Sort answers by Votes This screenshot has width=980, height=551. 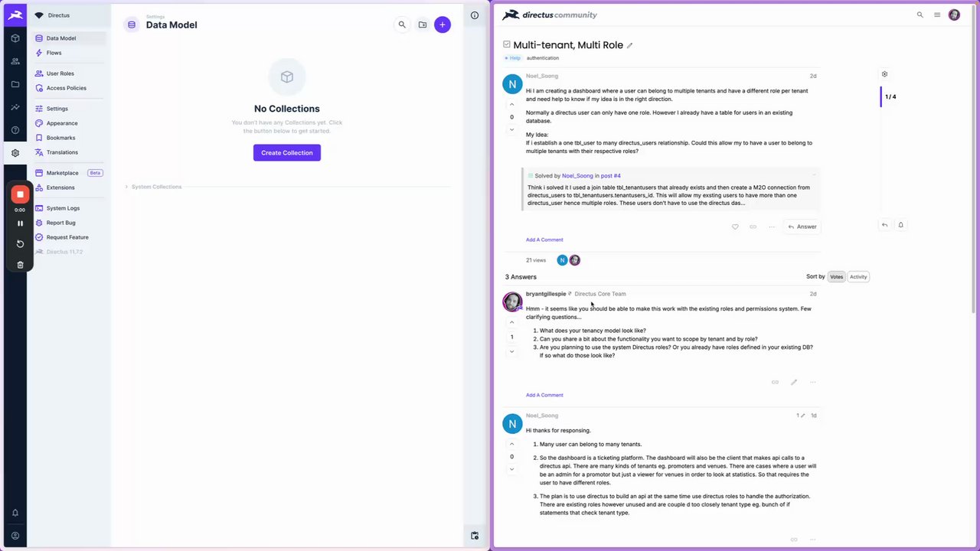[x=836, y=277]
